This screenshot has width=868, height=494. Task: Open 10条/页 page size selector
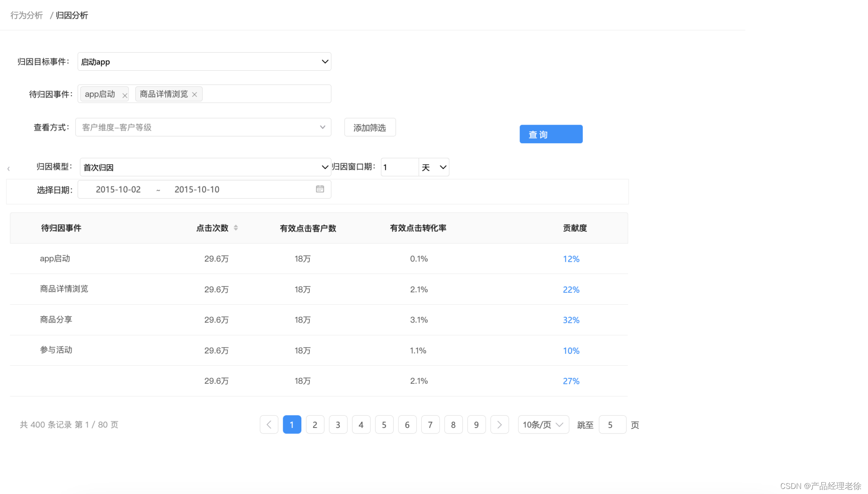pos(543,425)
